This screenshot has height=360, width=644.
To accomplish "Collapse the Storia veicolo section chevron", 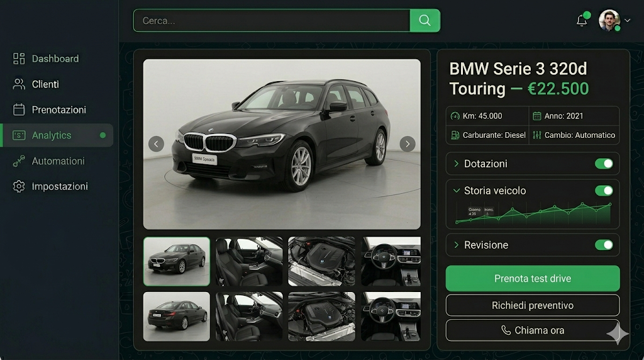I will click(x=456, y=191).
